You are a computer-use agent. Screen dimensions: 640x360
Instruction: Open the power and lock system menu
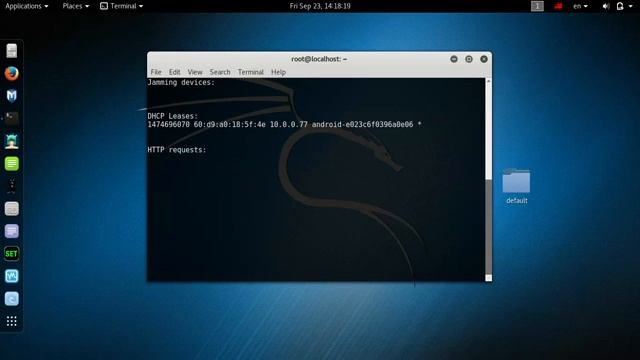(620, 6)
